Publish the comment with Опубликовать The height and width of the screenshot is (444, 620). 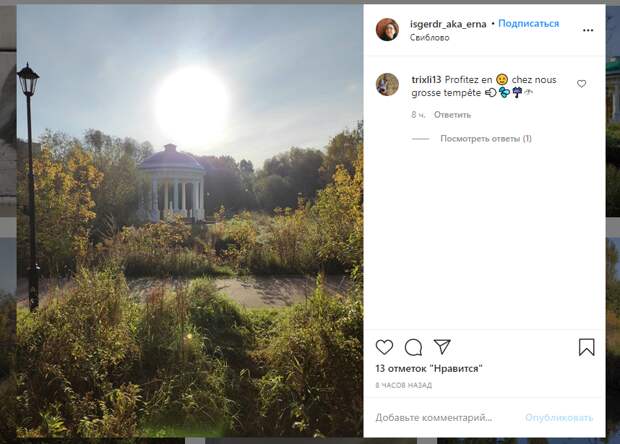[x=559, y=418]
